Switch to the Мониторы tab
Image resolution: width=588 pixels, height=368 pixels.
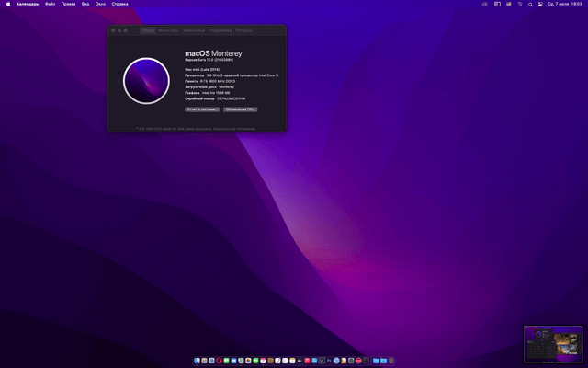[x=168, y=30]
